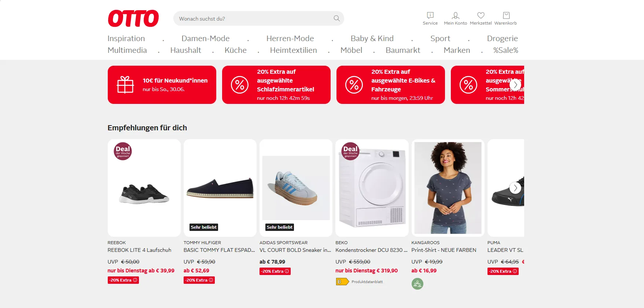Screen dimensions: 644x308
Task: Click info icon on Reebok -20% Extra badge
Action: (135, 280)
